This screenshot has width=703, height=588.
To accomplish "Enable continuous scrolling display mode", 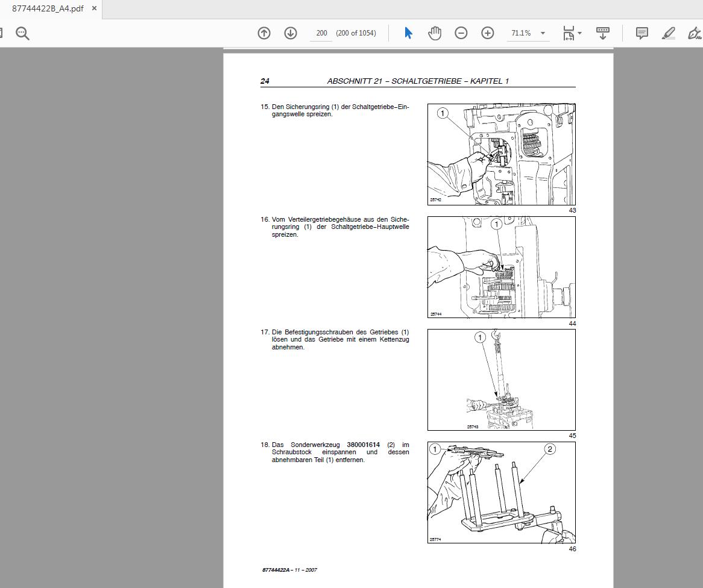I will 602,33.
